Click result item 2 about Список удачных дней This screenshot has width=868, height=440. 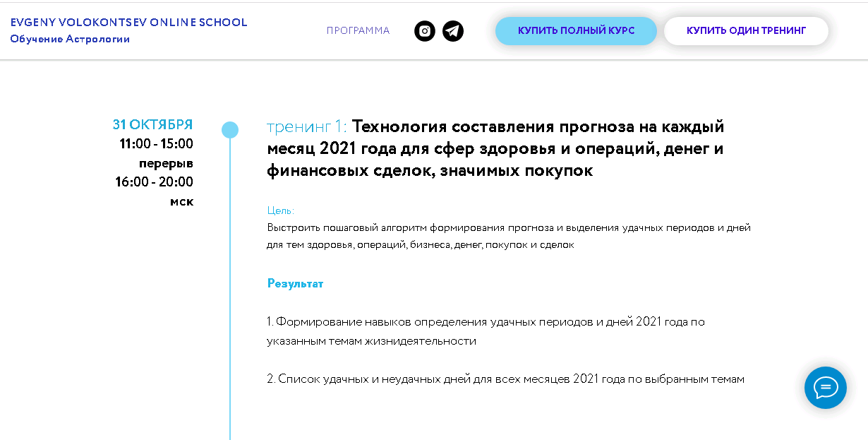(x=505, y=379)
